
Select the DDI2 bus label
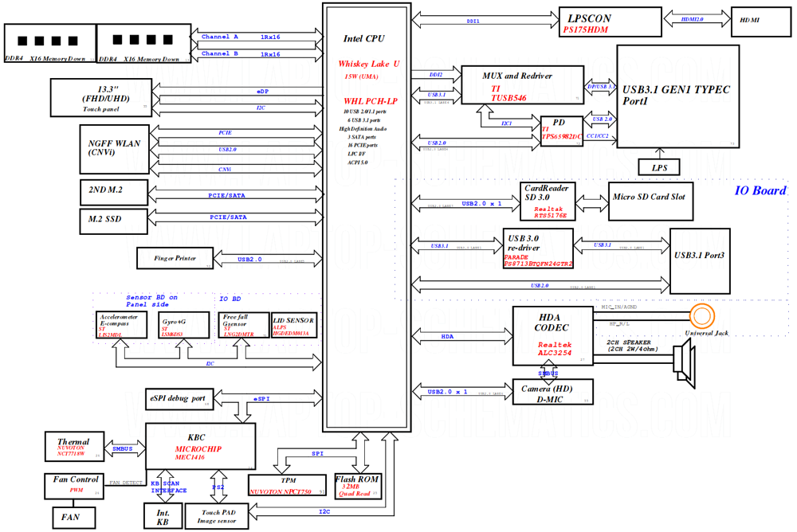436,75
